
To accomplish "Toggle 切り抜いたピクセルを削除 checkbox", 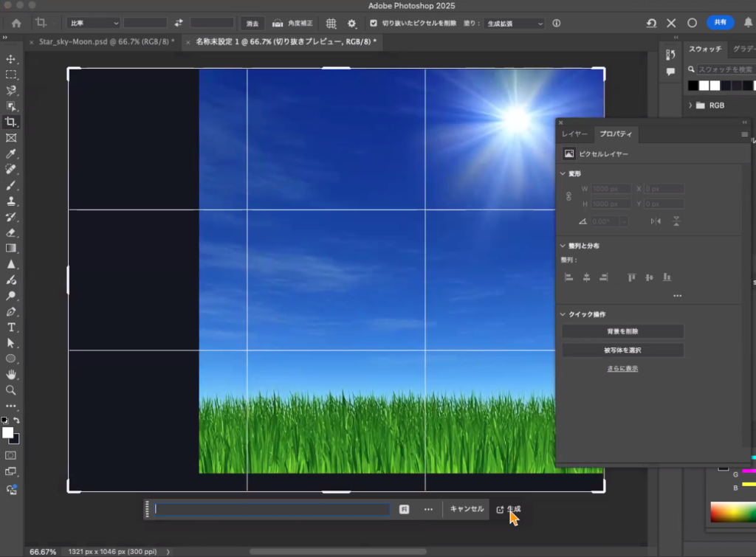I will [x=374, y=24].
